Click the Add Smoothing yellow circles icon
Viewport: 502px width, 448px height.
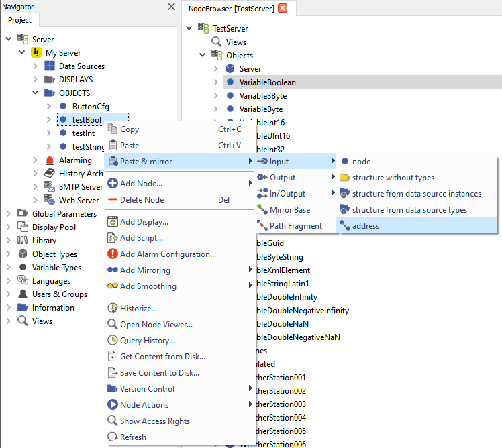pos(112,286)
